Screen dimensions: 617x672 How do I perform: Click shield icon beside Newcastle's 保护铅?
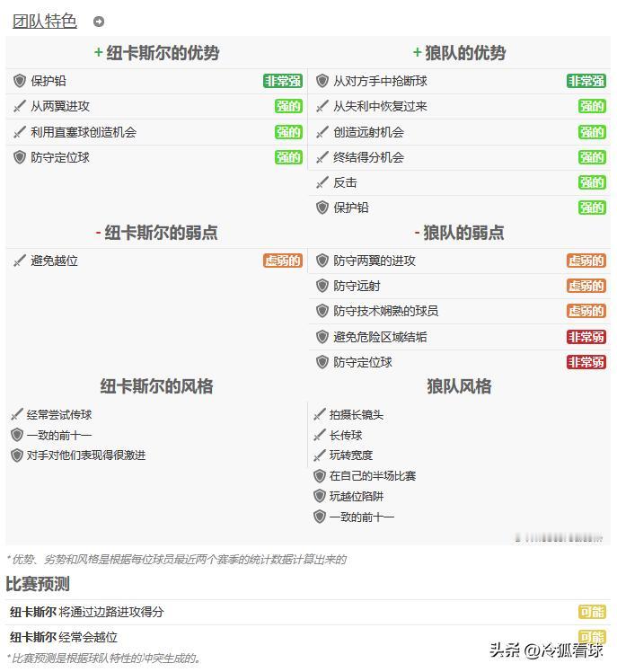coord(19,81)
